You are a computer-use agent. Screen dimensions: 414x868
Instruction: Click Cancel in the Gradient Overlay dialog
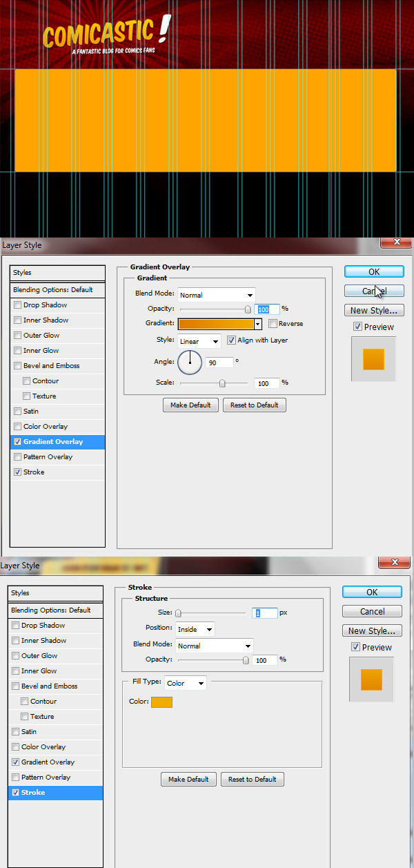pos(374,291)
